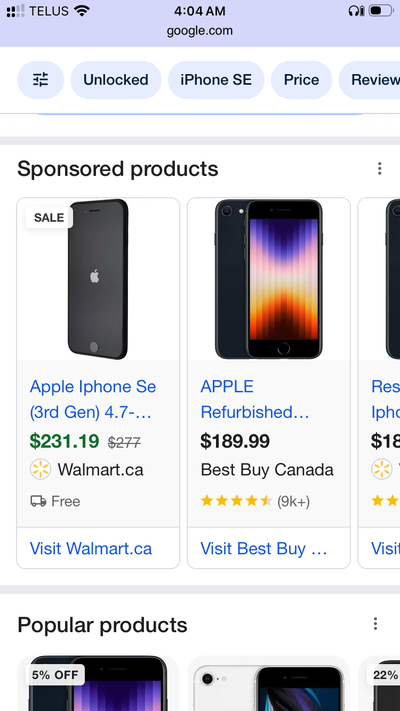Toggle the iPhone SE filter chip

[x=216, y=80]
